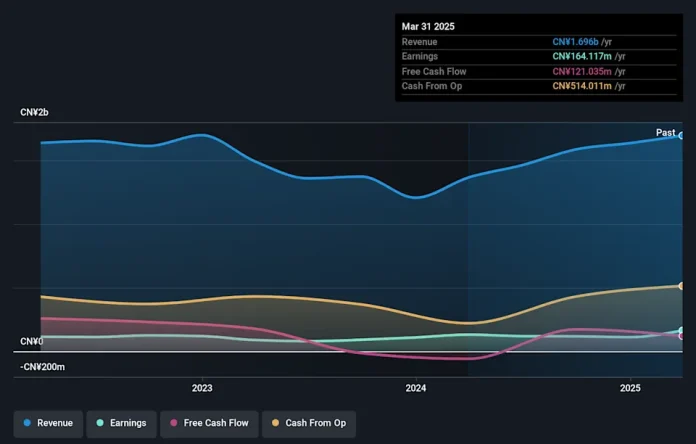Toggle the Revenue series in the legend
Viewport: 696px width, 444px height.
[x=47, y=423]
